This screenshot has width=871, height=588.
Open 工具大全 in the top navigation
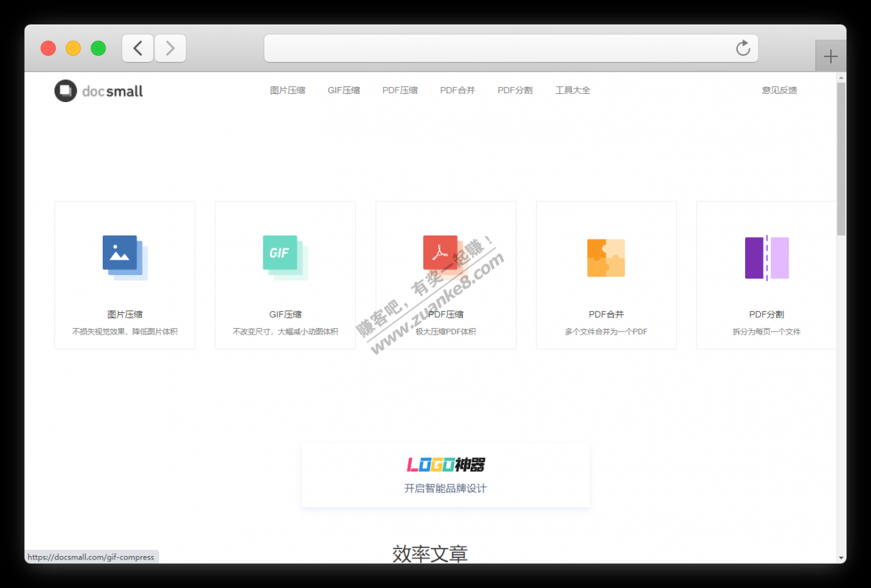tap(573, 91)
